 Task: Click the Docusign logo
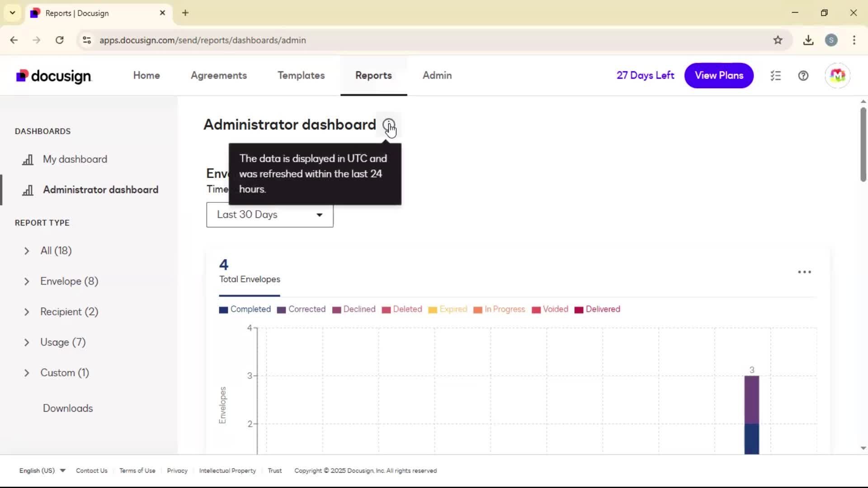(54, 76)
